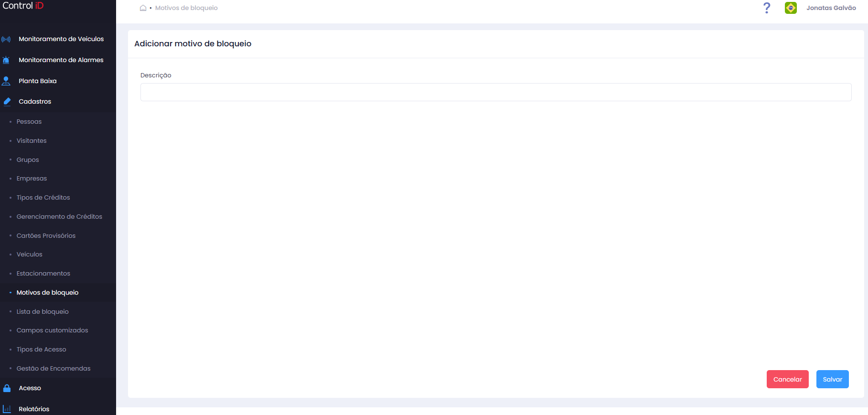Click the Salvar button
Viewport: 868px width, 415px height.
(833, 379)
